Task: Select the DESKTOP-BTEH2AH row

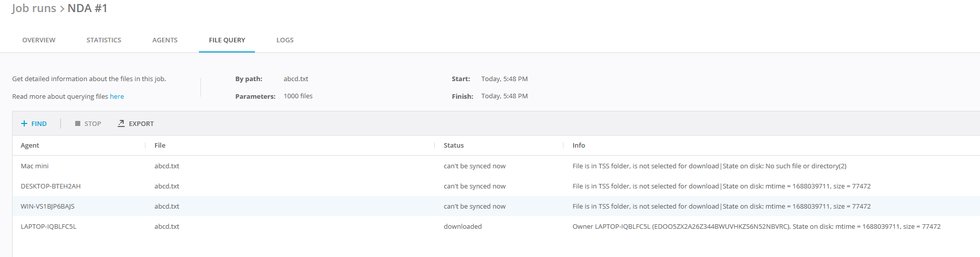Action: [x=50, y=186]
